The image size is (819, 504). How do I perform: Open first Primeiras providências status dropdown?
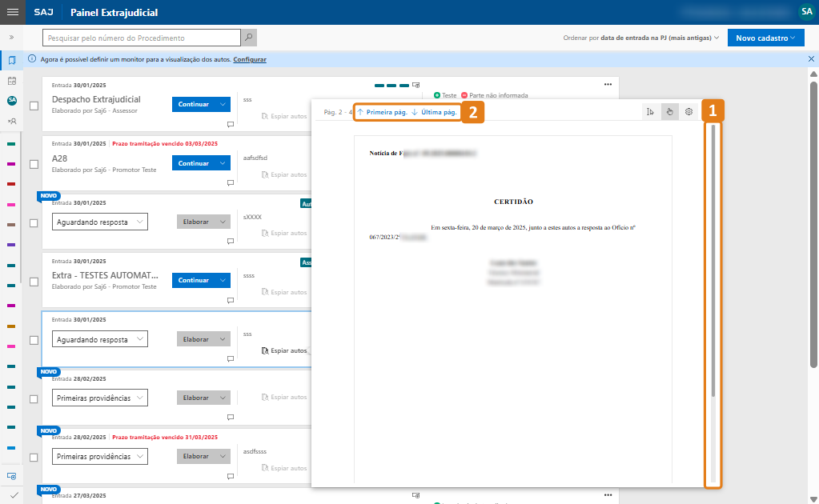pos(100,398)
